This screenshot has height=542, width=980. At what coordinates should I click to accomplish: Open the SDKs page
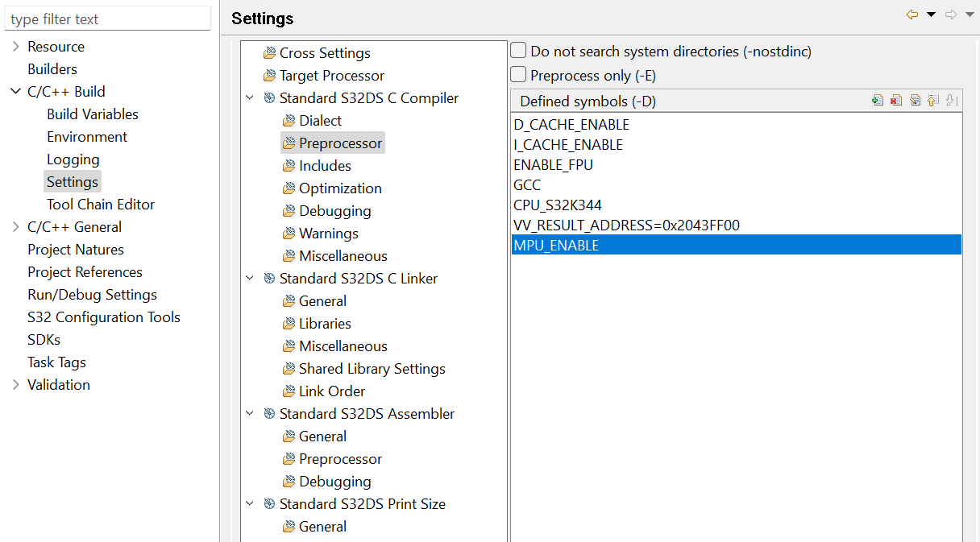(44, 340)
